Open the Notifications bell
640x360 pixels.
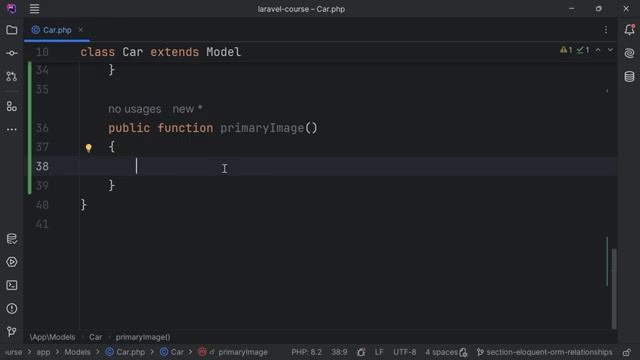[x=629, y=30]
